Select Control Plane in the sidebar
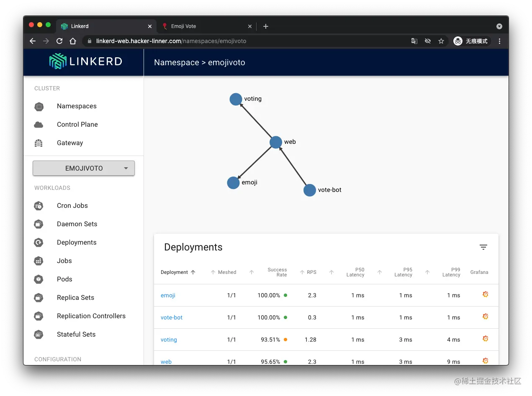The height and width of the screenshot is (396, 532). pyautogui.click(x=77, y=125)
